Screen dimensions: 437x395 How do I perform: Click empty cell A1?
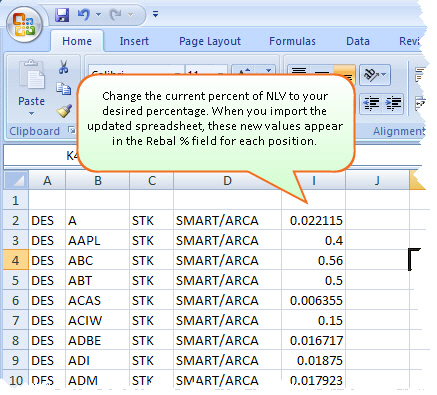(x=47, y=200)
